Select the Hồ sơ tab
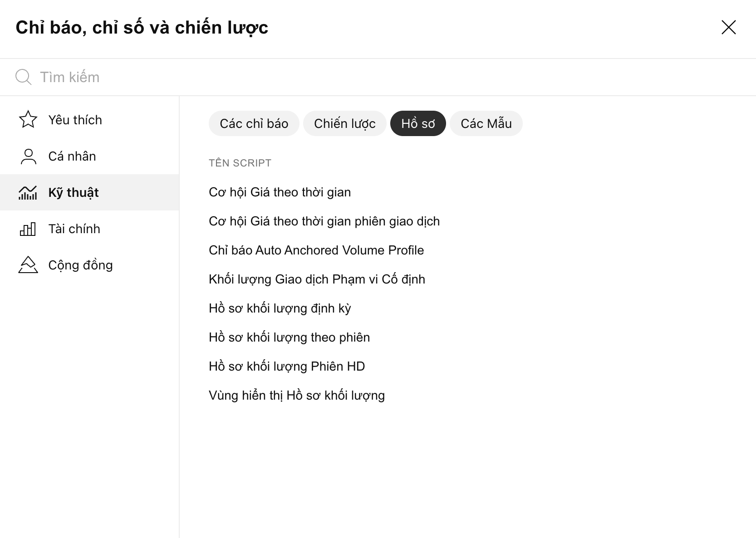 pyautogui.click(x=418, y=123)
